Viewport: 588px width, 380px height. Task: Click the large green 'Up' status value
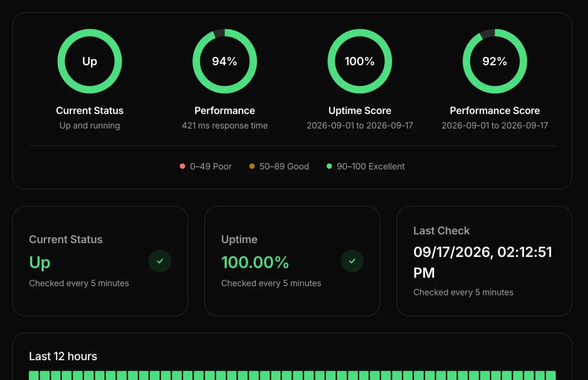[40, 262]
